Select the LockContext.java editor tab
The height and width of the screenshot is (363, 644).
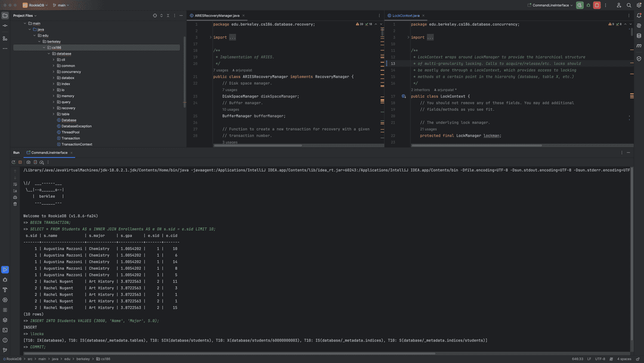tap(405, 16)
